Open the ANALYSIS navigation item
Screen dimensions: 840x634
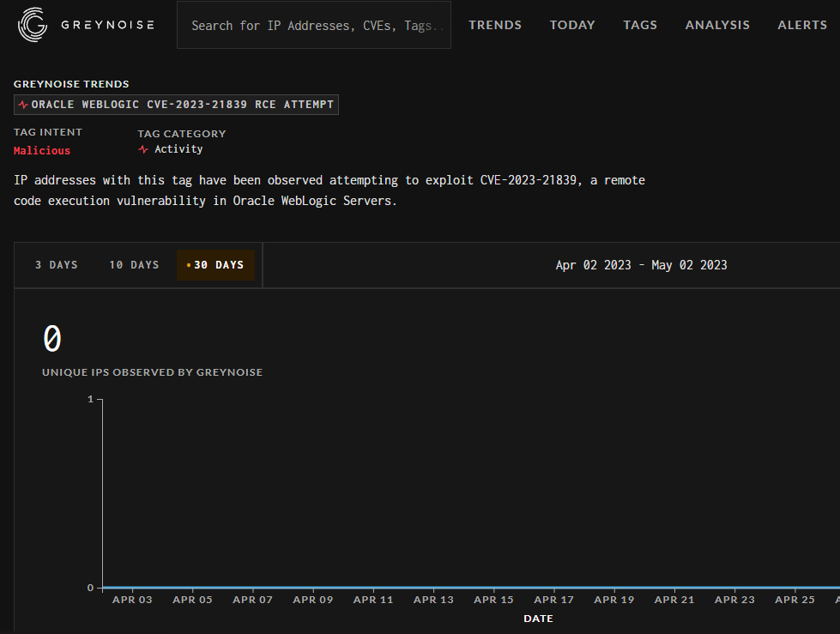(717, 25)
